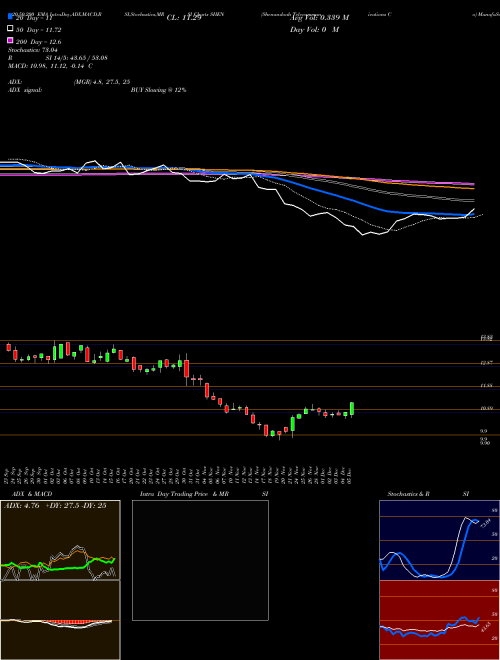Open the blue Stochastics oscillator panel
The image size is (500, 660).
[439, 540]
